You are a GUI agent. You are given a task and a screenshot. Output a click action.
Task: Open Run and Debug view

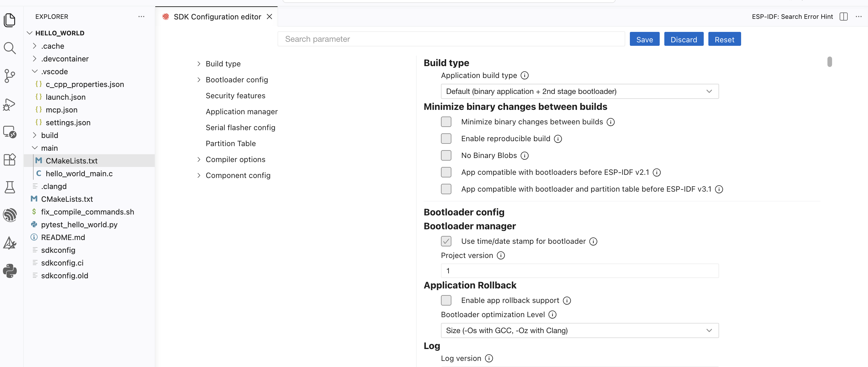click(10, 104)
